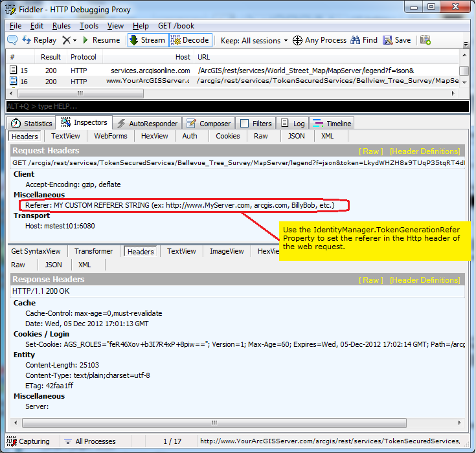The height and width of the screenshot is (453, 476).
Task: Replay the selected session
Action: (x=40, y=40)
